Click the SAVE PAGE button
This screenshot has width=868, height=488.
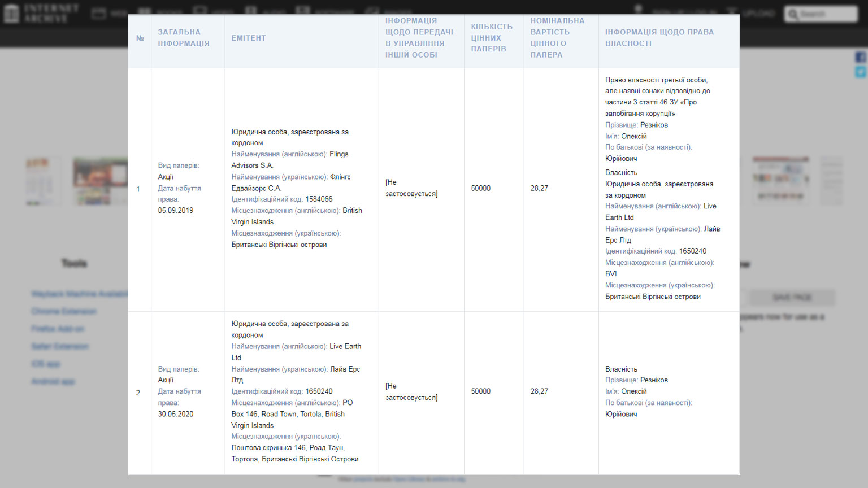tap(792, 297)
